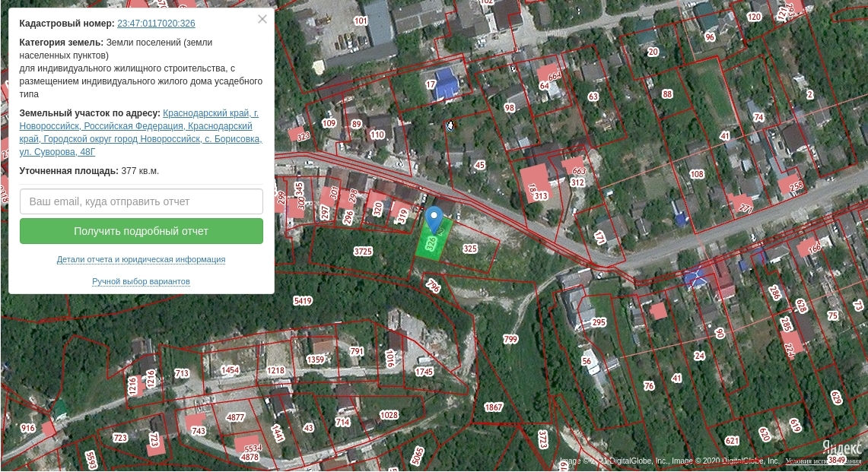This screenshot has height=472, width=868.
Task: Open Детали отчета и юридическая информация
Action: tap(141, 259)
